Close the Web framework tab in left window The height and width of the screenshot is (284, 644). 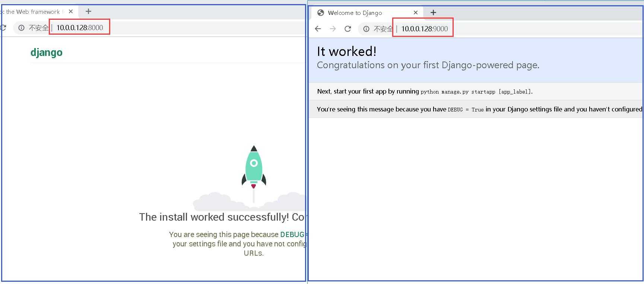[x=71, y=12]
